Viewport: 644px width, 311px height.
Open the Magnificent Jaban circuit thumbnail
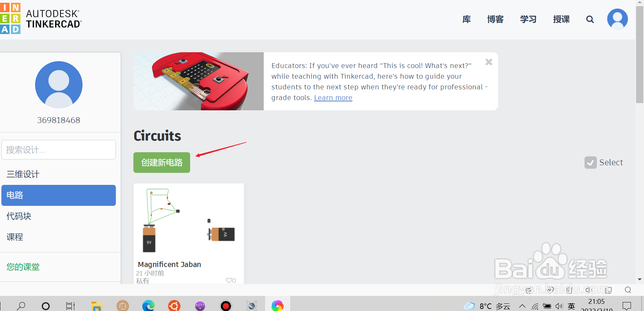(x=189, y=221)
